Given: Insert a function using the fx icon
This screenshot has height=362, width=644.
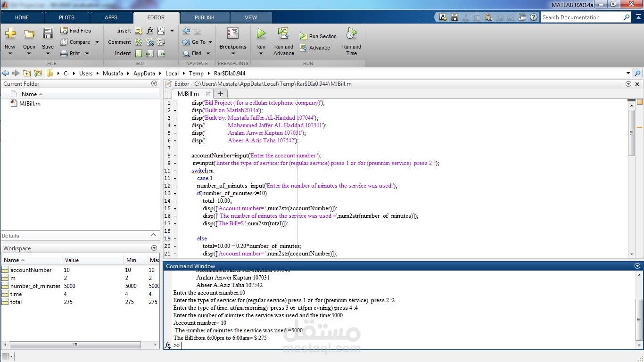Looking at the screenshot, I should 150,31.
